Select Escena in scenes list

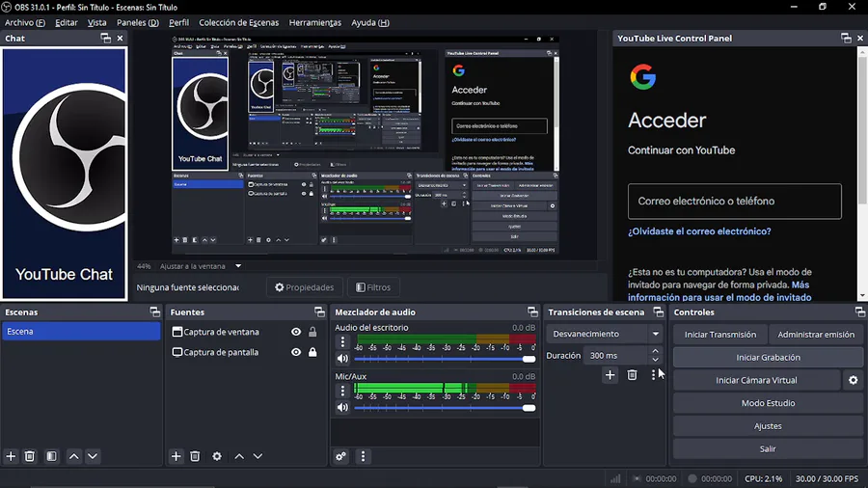click(x=81, y=332)
